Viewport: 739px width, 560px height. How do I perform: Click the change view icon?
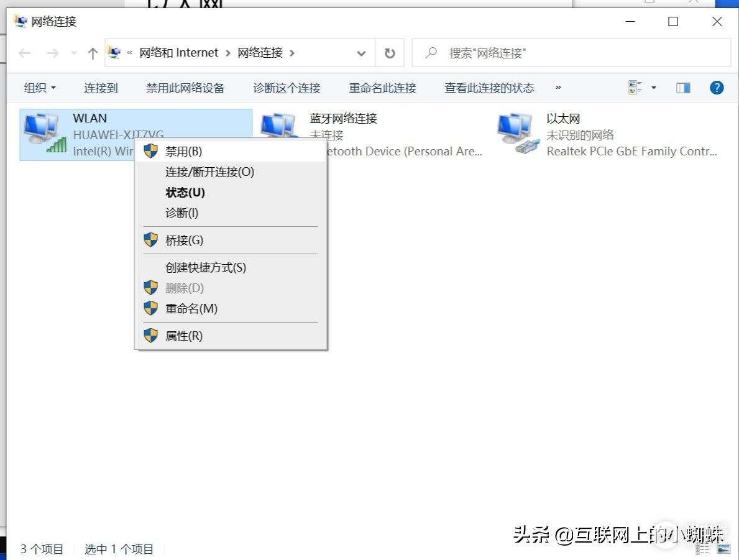(635, 87)
